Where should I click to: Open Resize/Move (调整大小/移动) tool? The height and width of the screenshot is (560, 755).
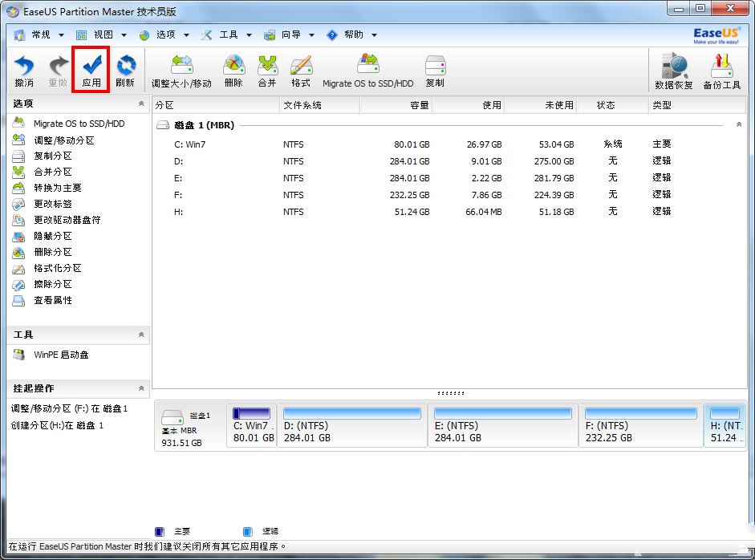coord(181,71)
